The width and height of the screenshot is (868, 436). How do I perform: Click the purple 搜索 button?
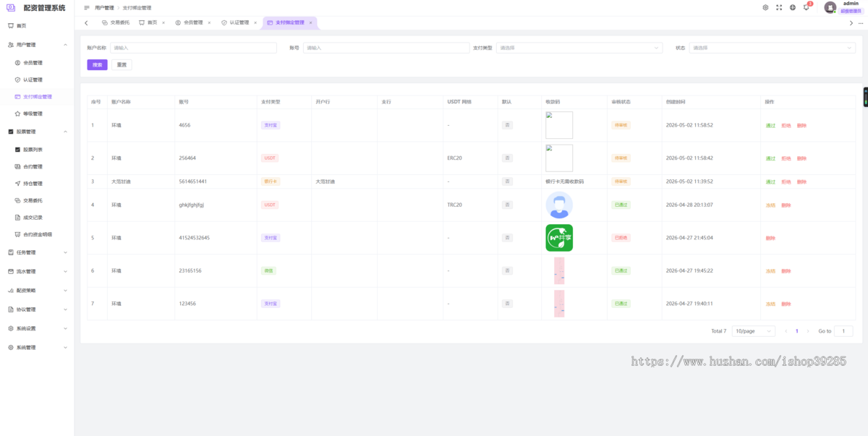tap(97, 64)
